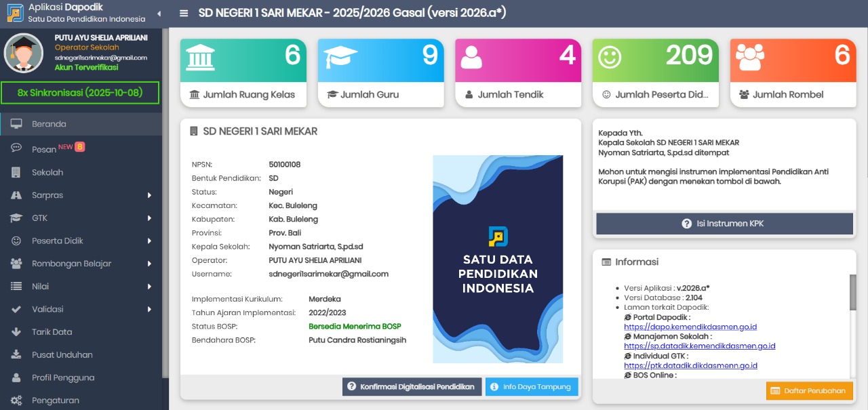Viewport: 868px width, 410px height.
Task: Click the smiley face icon on green card
Action: [x=610, y=57]
